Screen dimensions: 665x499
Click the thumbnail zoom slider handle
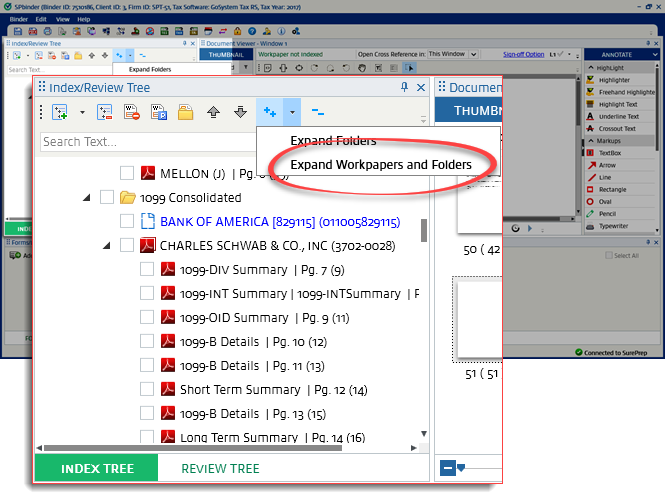pyautogui.click(x=461, y=468)
